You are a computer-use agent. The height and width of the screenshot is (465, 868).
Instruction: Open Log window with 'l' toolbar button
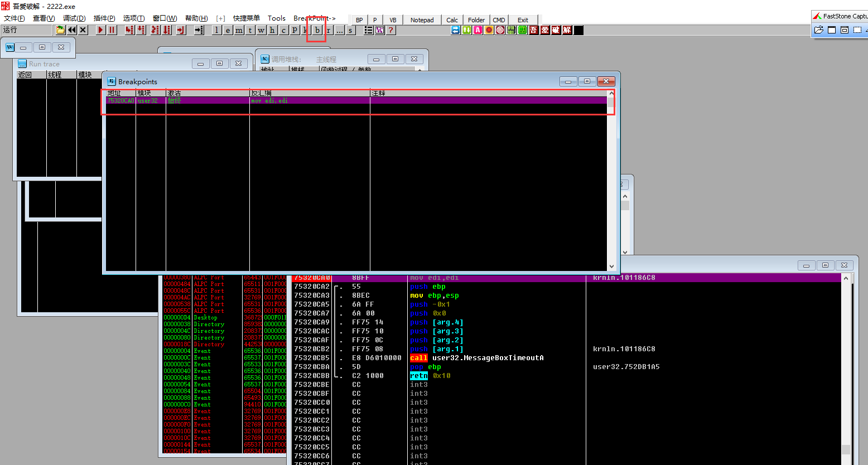[x=216, y=30]
